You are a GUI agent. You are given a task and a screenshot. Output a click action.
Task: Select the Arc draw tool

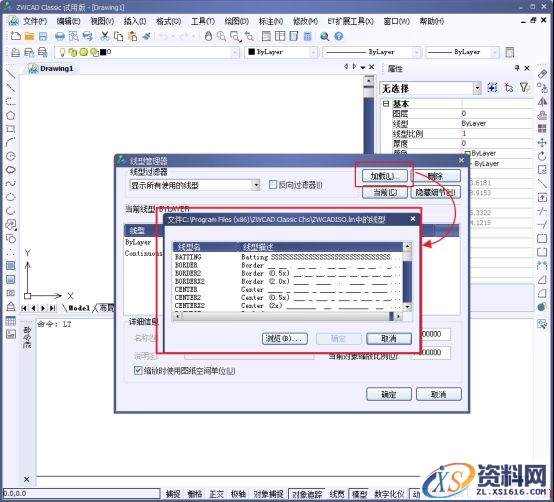coord(11,142)
